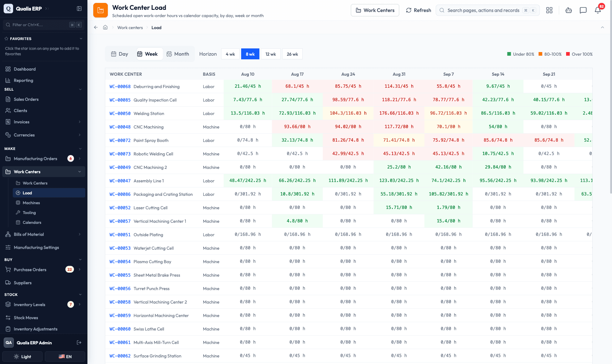This screenshot has width=612, height=364.
Task: Set horizon to 12 wk
Action: (271, 54)
